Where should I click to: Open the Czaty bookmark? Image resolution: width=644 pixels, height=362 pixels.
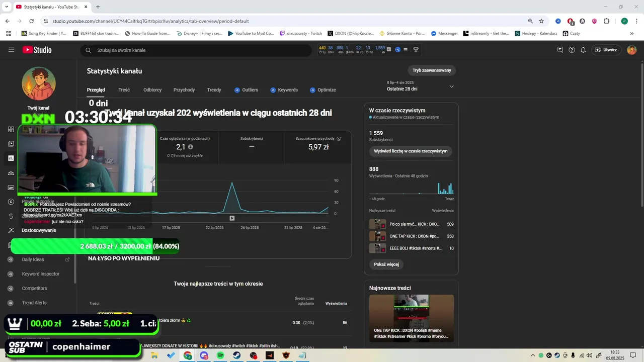click(572, 34)
